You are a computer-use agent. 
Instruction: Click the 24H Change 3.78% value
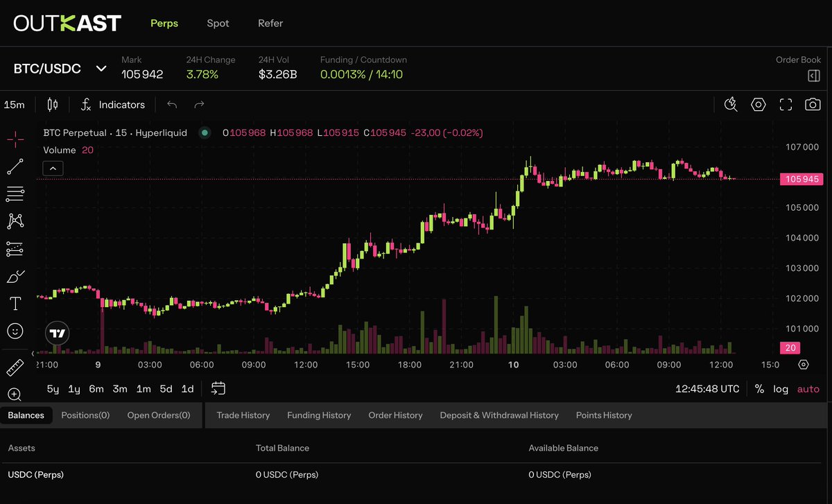coord(202,74)
